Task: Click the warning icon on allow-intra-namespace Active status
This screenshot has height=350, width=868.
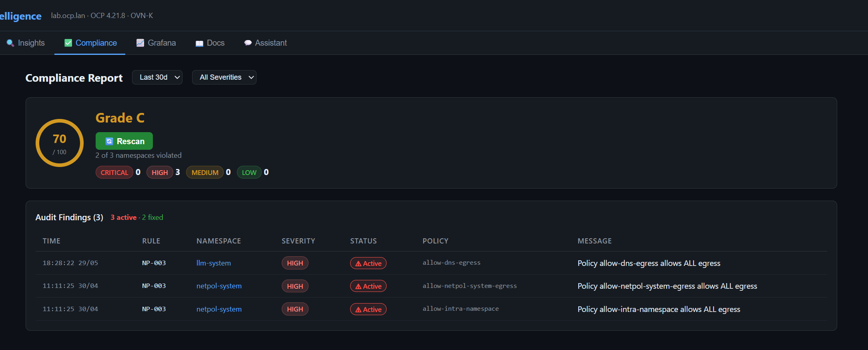Action: click(x=359, y=310)
